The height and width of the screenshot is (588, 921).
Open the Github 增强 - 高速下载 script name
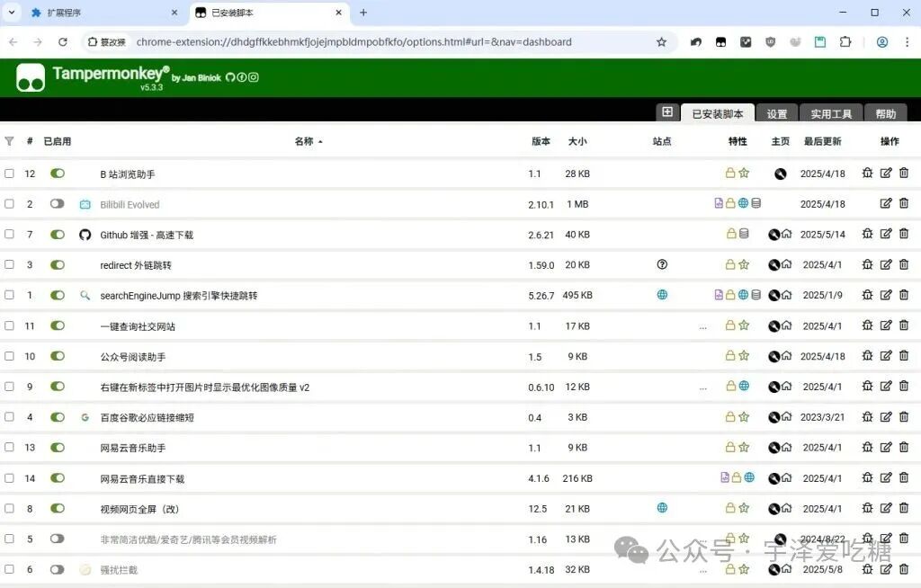[147, 235]
